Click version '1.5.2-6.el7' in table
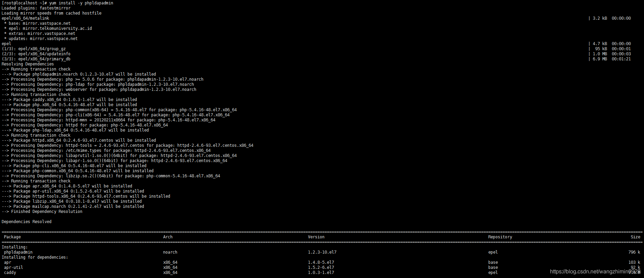The height and width of the screenshot is (278, 644). [321, 267]
